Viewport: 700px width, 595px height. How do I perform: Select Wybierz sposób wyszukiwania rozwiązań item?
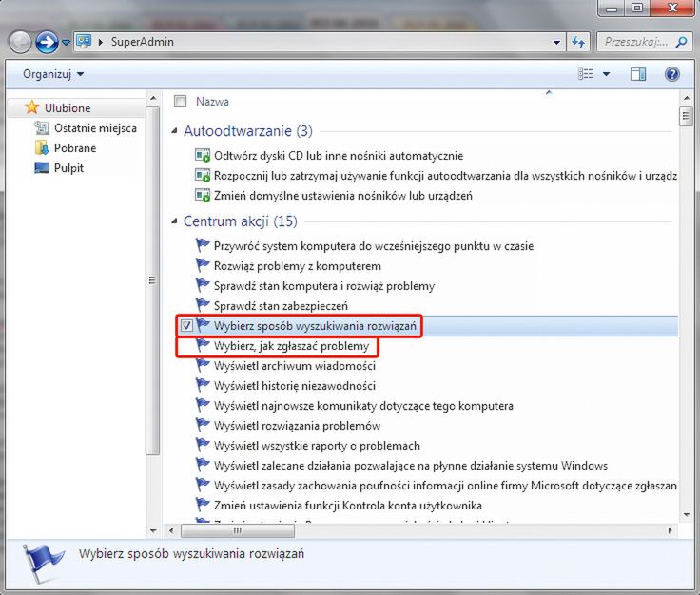click(315, 326)
